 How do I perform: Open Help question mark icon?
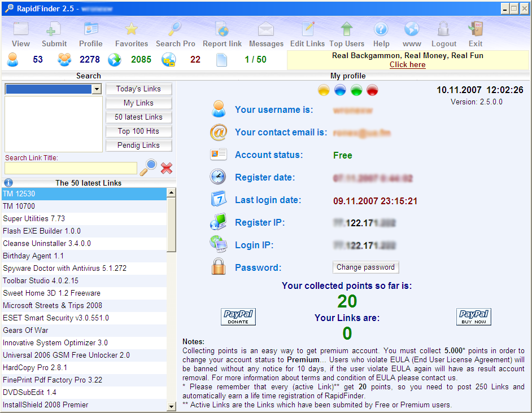tap(381, 29)
